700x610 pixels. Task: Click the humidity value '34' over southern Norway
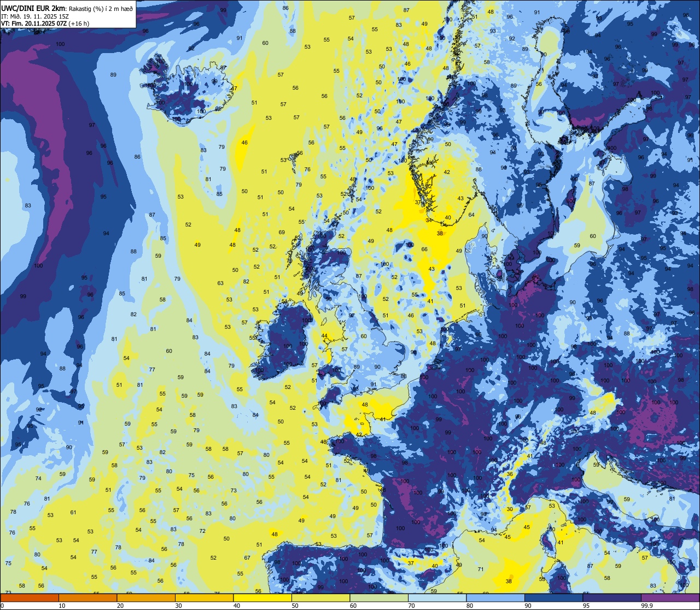click(429, 220)
